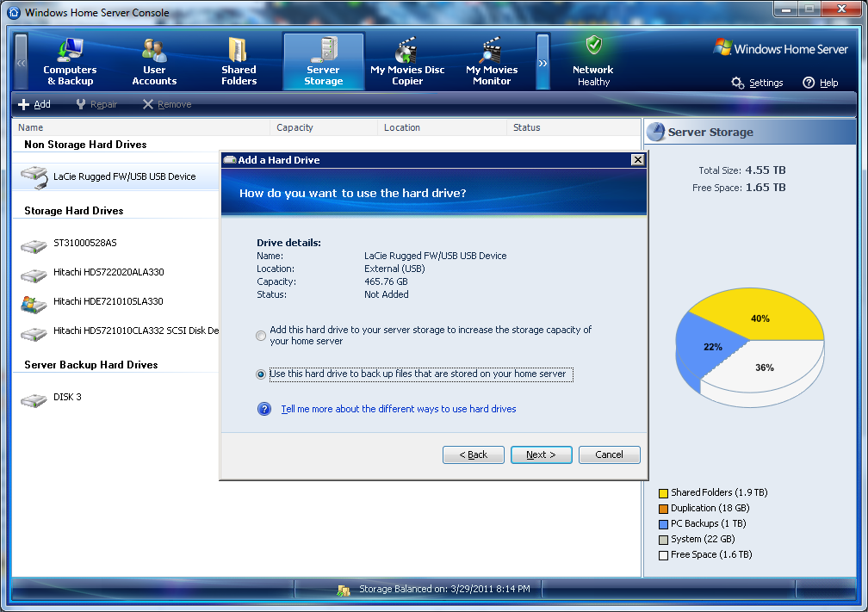Screen dimensions: 868x612
Task: Select the Hitachi HDS721010CLA332 drive icon
Action: click(34, 334)
